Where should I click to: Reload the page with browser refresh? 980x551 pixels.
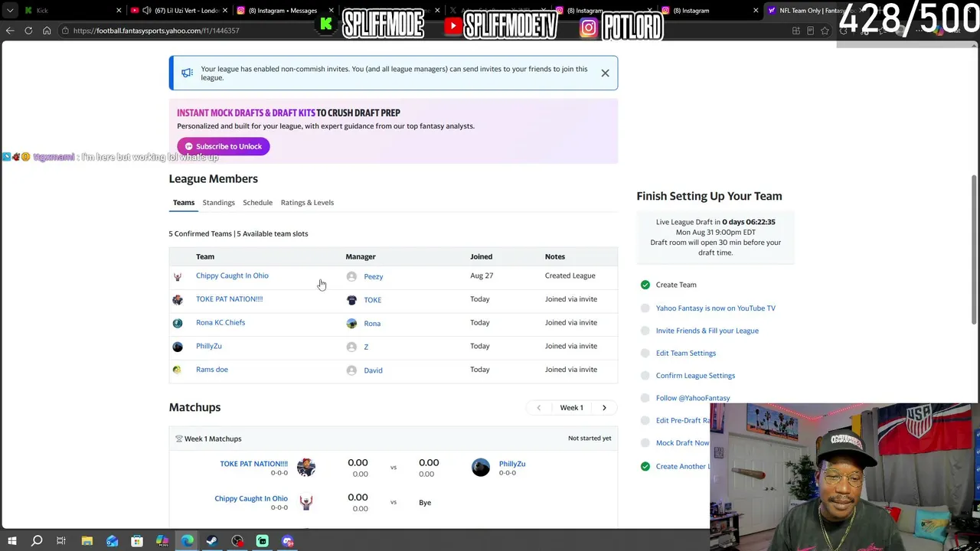pyautogui.click(x=28, y=31)
